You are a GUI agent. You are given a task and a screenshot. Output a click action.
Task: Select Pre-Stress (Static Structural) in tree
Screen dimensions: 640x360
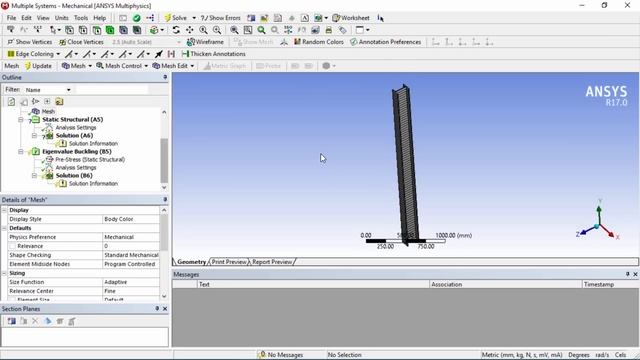click(x=90, y=160)
